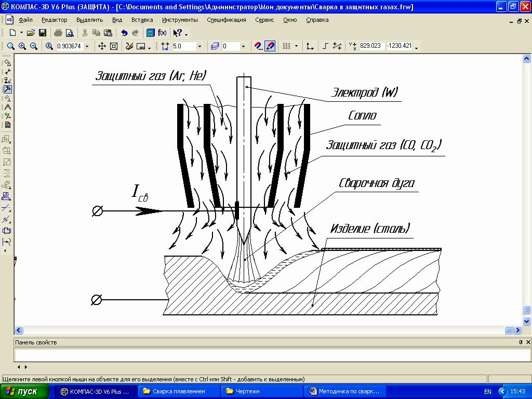Switch to the Designations panel icon

point(7,81)
